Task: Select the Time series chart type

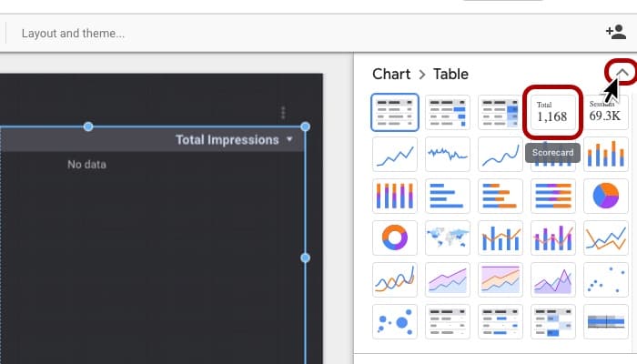Action: pos(394,155)
